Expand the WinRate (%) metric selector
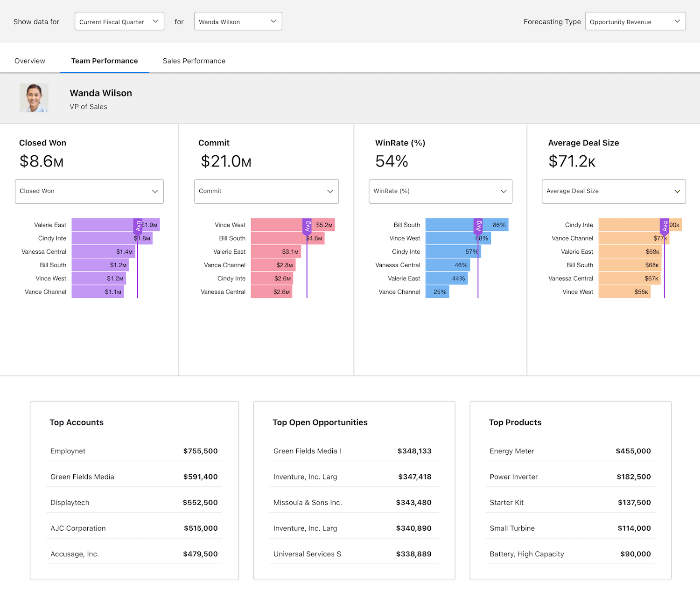Image resolution: width=700 pixels, height=610 pixels. click(440, 191)
